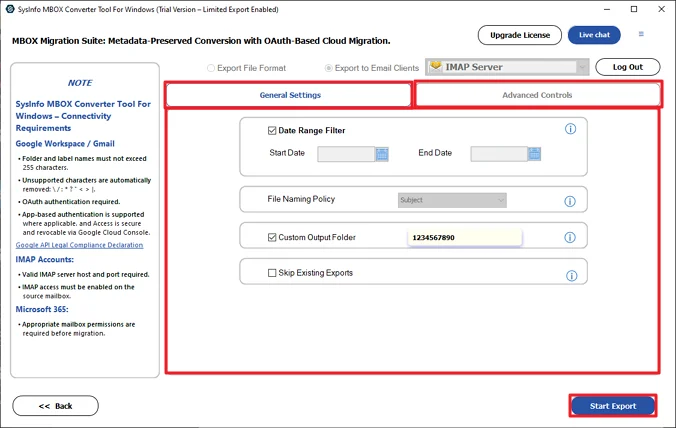
Task: Toggle the Date Range Filter checkbox
Action: (272, 131)
